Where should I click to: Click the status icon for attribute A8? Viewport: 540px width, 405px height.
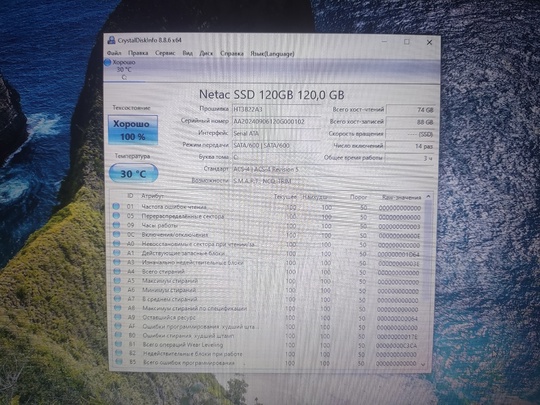click(118, 308)
